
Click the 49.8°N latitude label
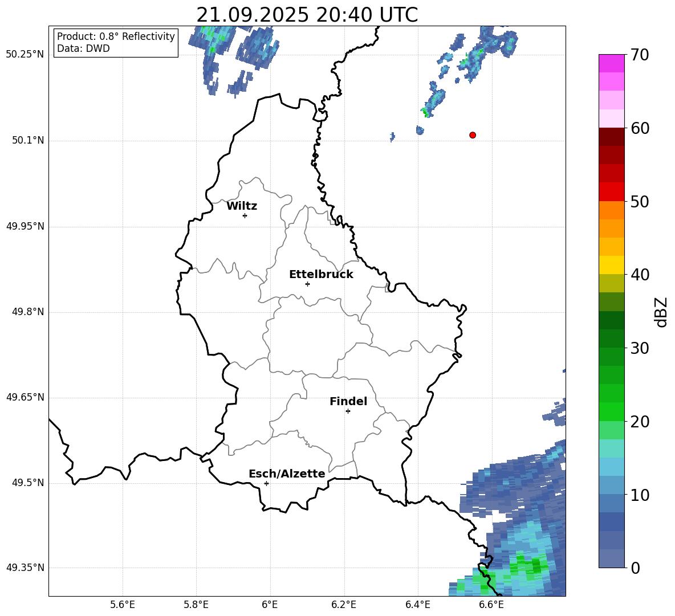[29, 312]
